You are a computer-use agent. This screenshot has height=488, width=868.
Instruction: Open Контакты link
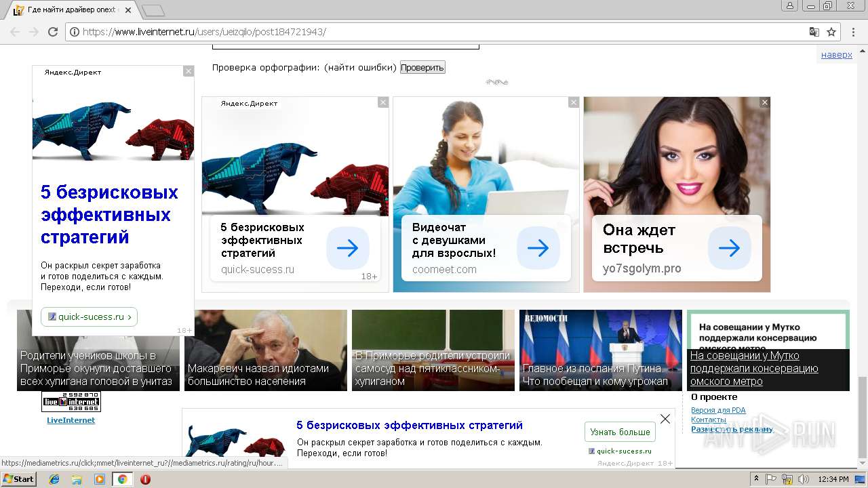point(709,420)
